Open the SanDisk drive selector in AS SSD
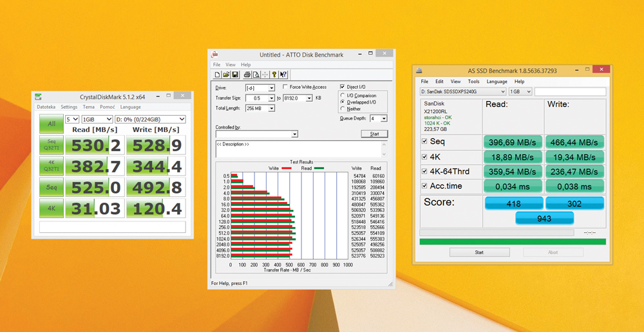The image size is (644, 332). click(463, 92)
